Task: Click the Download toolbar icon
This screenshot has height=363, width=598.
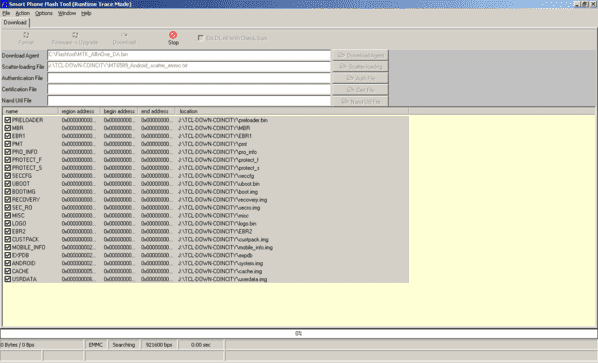Action: pos(124,35)
